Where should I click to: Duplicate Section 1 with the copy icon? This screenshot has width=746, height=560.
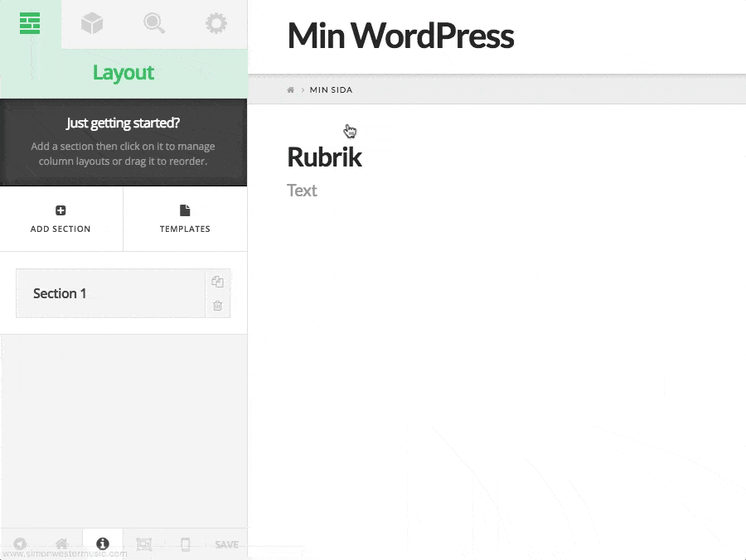click(217, 282)
